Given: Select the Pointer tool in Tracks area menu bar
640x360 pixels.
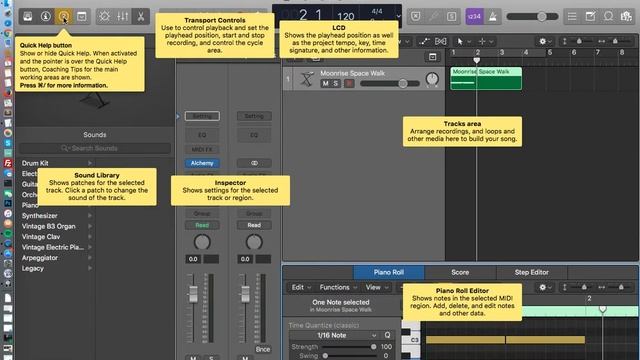Looking at the screenshot, I should [460, 41].
